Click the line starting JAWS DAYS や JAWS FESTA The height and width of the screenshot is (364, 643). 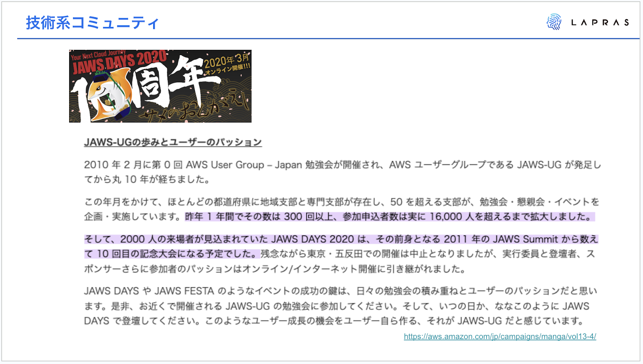[341, 291]
